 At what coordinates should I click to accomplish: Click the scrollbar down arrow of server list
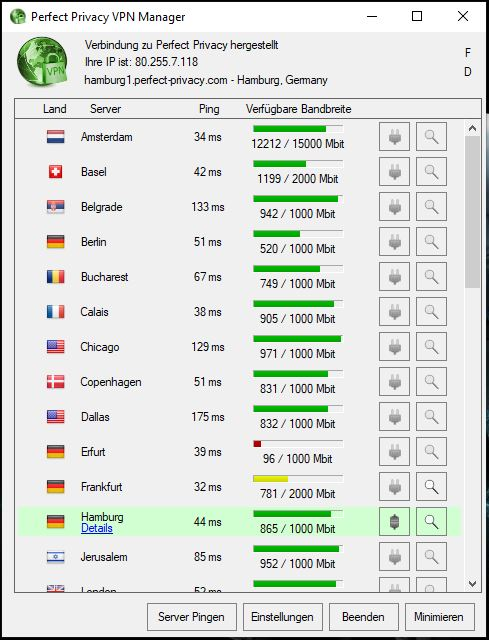coord(472,584)
